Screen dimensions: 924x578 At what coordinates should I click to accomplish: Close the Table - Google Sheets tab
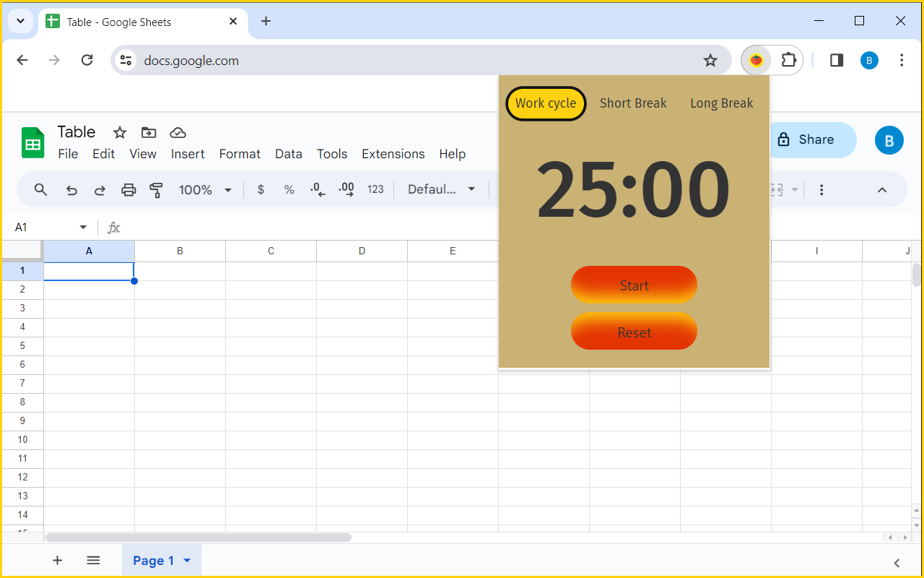pos(233,22)
